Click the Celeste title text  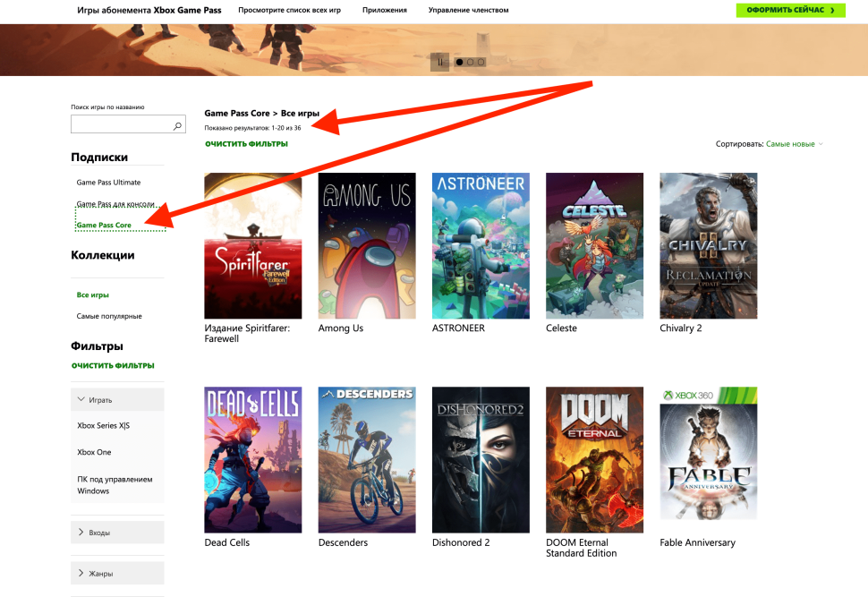click(x=561, y=328)
